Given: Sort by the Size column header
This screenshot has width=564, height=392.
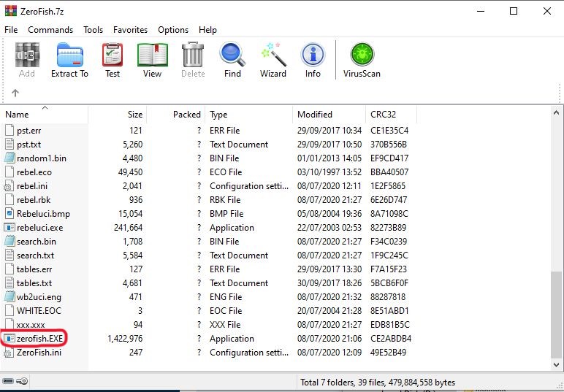Looking at the screenshot, I should (118, 115).
